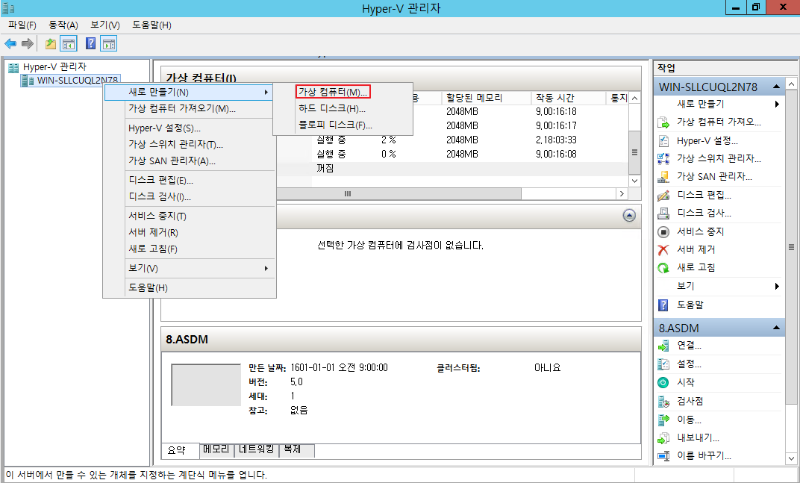Image resolution: width=800 pixels, height=483 pixels.
Task: Open the 보기(V) menu in menu bar
Action: (x=105, y=25)
